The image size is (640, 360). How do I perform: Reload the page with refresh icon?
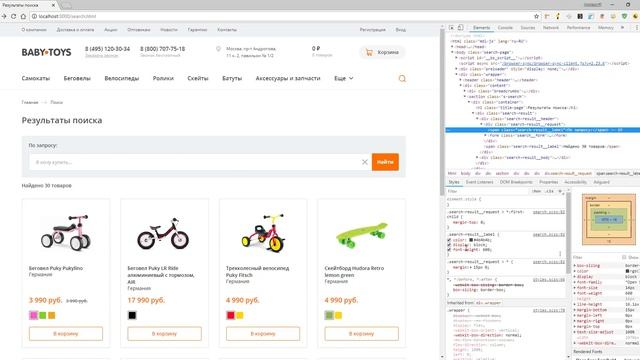tap(13, 16)
